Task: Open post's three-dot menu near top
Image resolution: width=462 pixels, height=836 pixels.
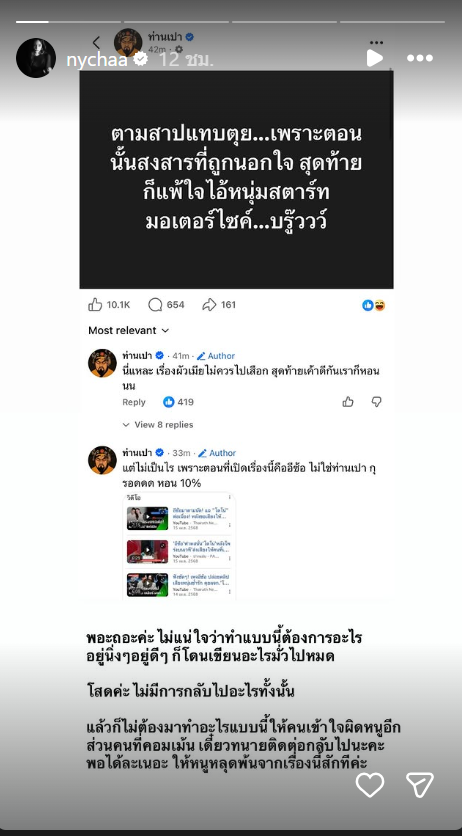Action: (377, 42)
